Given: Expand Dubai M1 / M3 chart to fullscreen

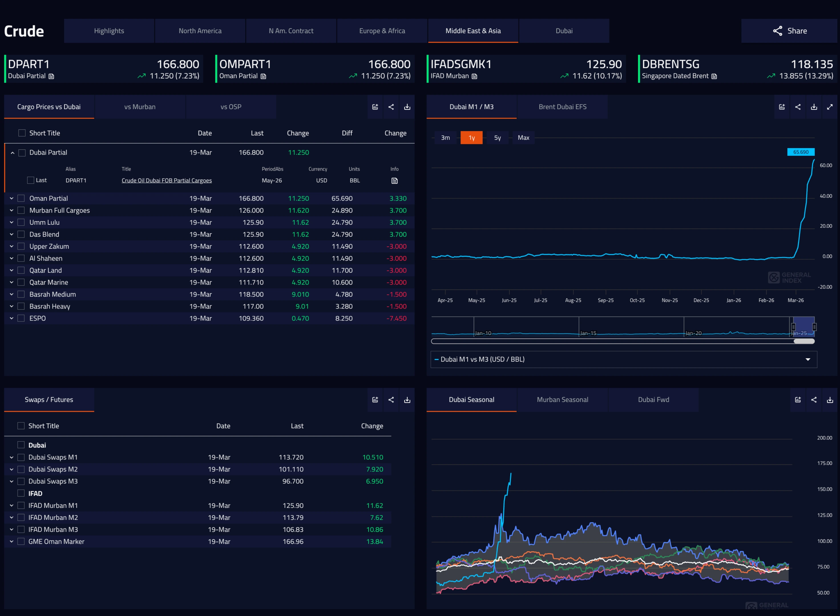Looking at the screenshot, I should point(829,107).
